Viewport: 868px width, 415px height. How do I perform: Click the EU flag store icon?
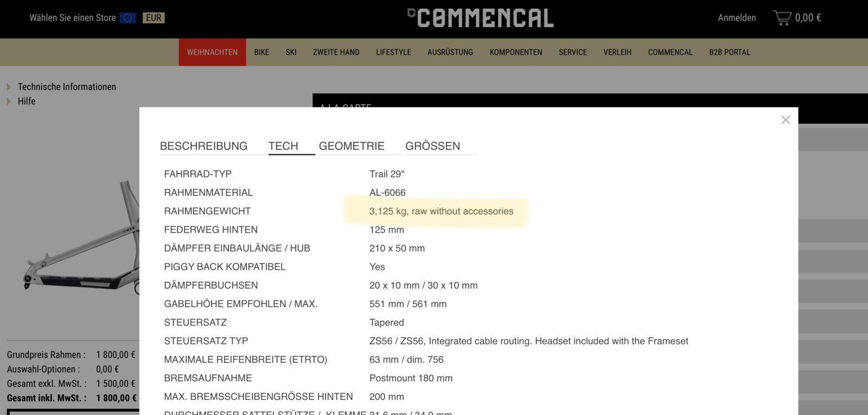pos(127,18)
